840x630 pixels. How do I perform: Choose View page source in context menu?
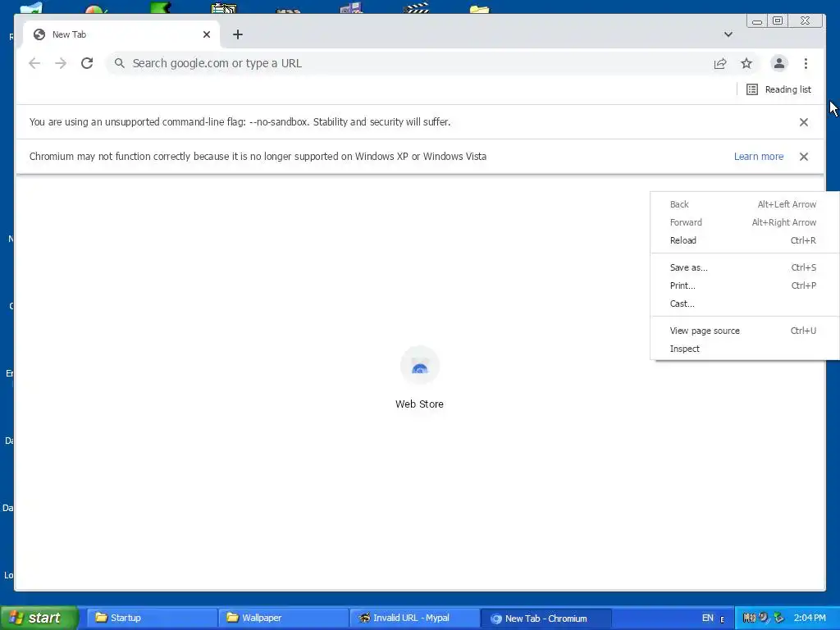pyautogui.click(x=745, y=331)
